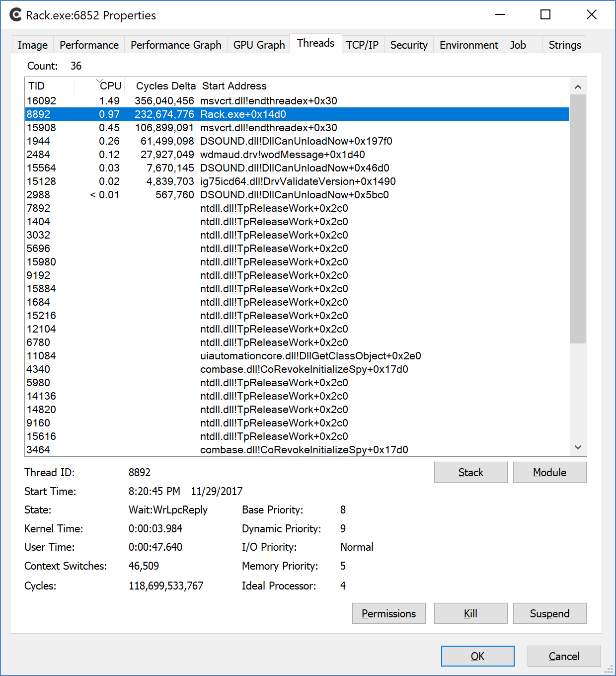Click the Cycles value 118,699,533,767
This screenshot has height=676, width=616.
166,586
